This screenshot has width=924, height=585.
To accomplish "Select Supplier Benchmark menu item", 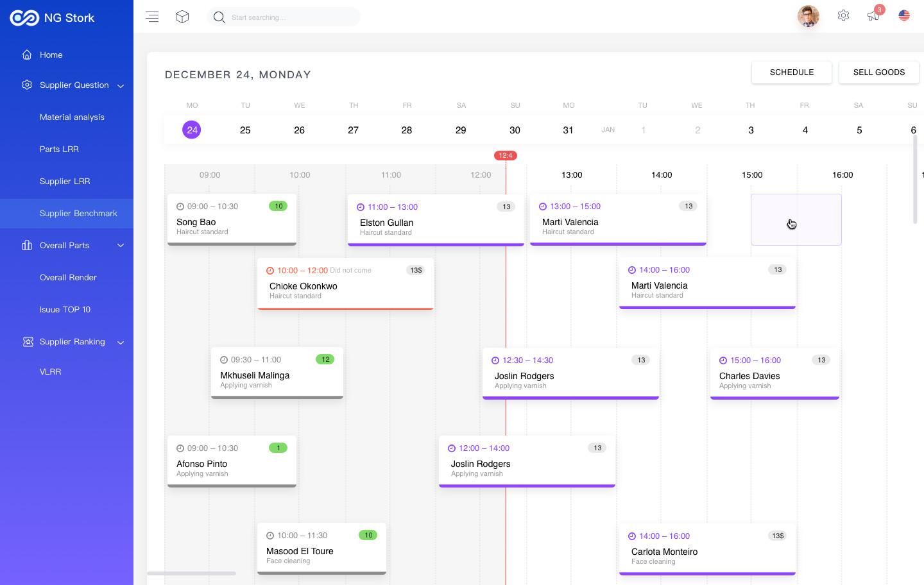I will (x=78, y=214).
